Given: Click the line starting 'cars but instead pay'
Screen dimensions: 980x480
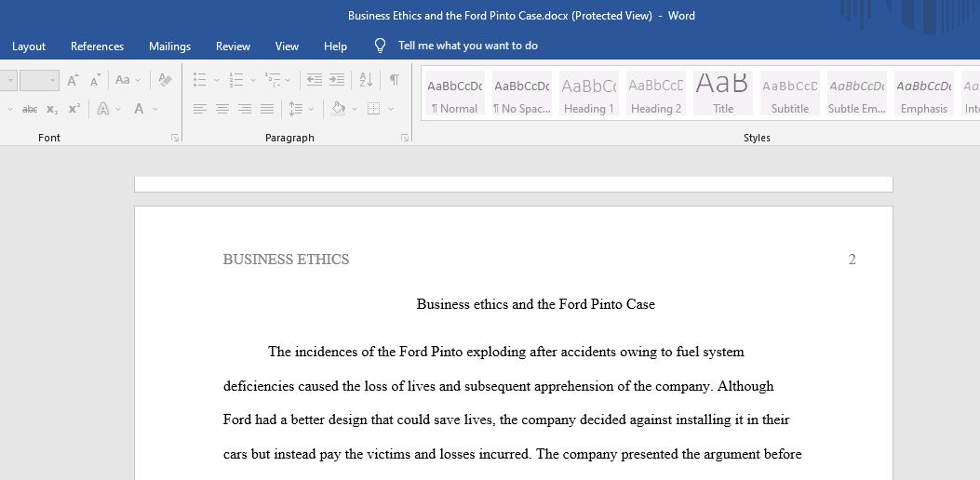Looking at the screenshot, I should click(x=513, y=454).
